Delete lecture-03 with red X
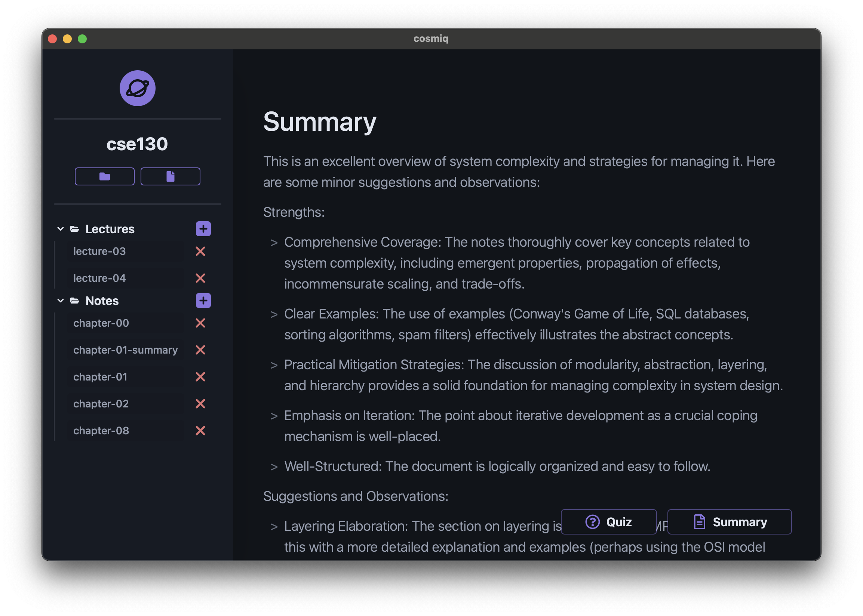This screenshot has width=863, height=616. (200, 251)
